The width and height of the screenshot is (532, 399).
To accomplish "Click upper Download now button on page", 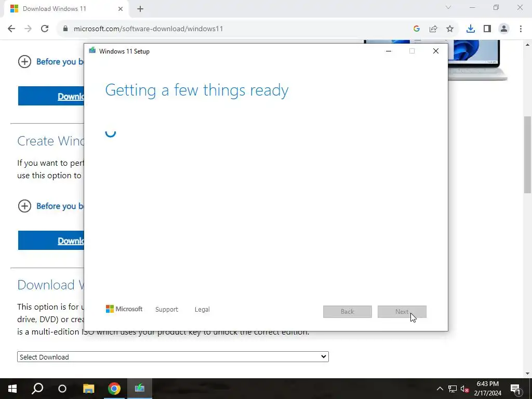I will tap(51, 96).
